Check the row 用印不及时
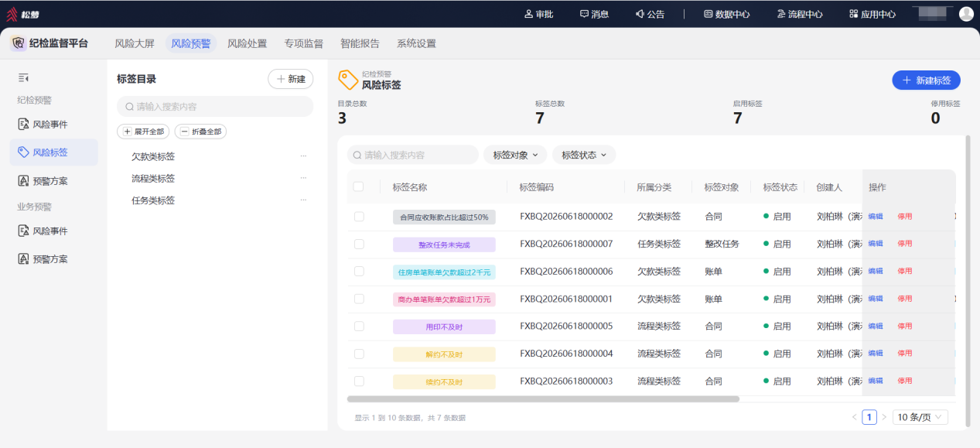Image resolution: width=980 pixels, height=448 pixels. pyautogui.click(x=359, y=327)
